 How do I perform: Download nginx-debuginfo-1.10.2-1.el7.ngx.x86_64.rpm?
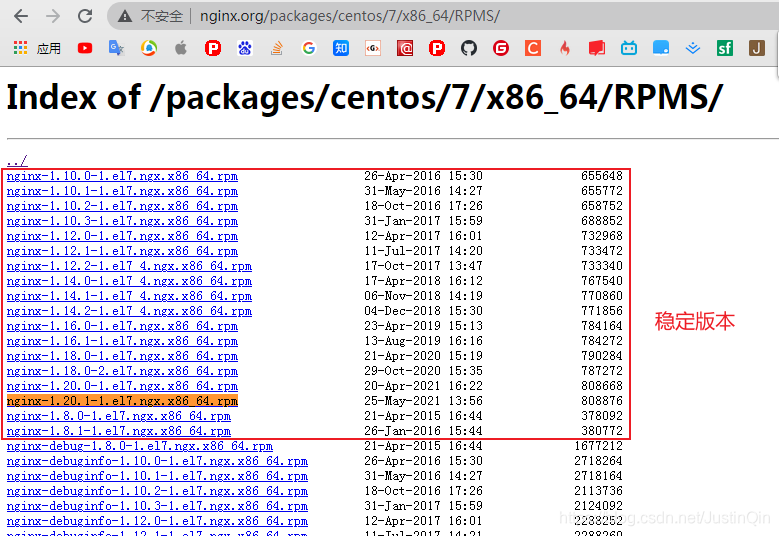coord(157,491)
